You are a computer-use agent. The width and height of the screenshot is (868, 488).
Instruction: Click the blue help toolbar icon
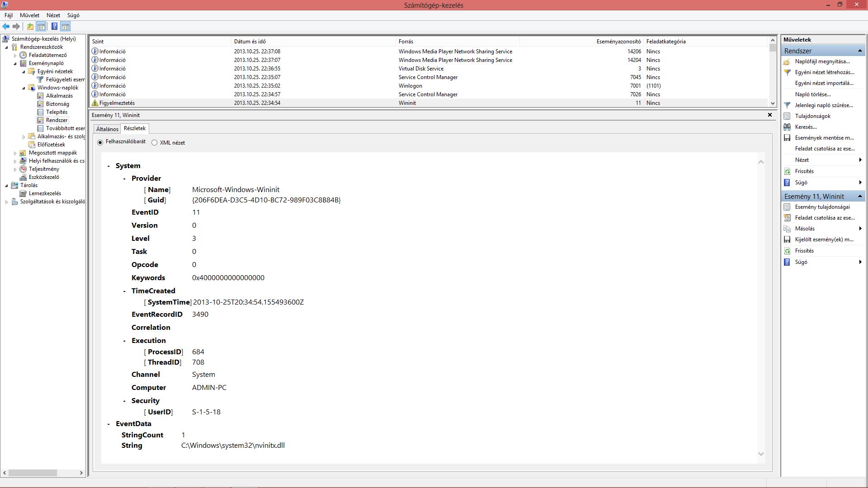coord(54,26)
